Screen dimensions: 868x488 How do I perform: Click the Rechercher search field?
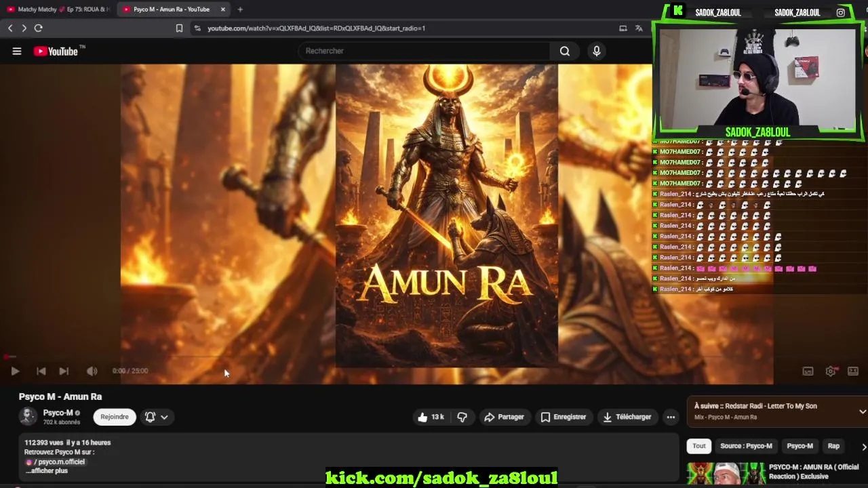coord(424,51)
